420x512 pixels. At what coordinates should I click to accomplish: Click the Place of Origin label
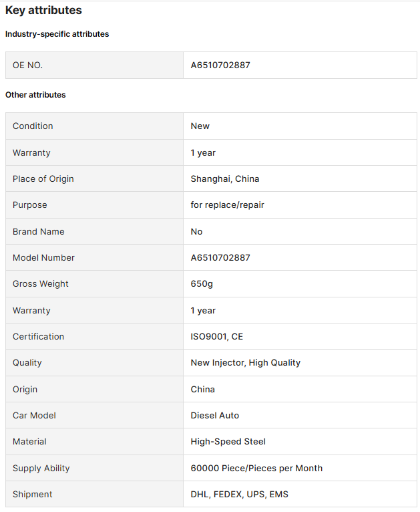[43, 179]
